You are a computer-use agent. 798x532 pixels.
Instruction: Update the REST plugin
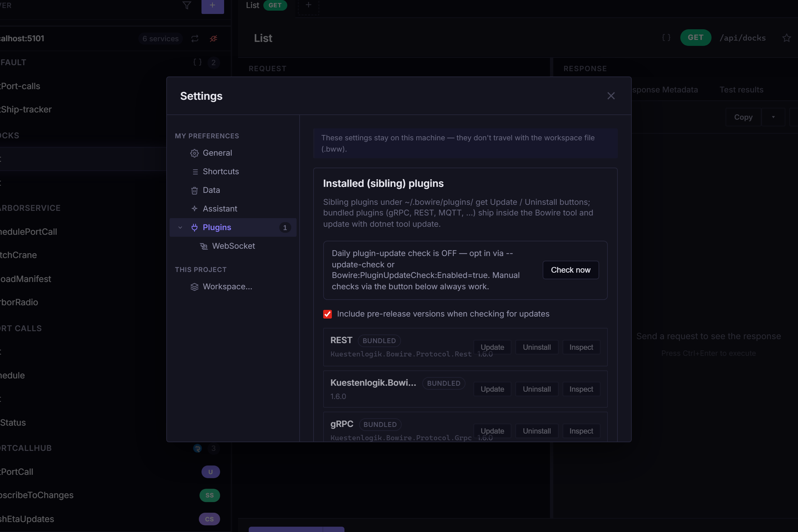(x=492, y=347)
